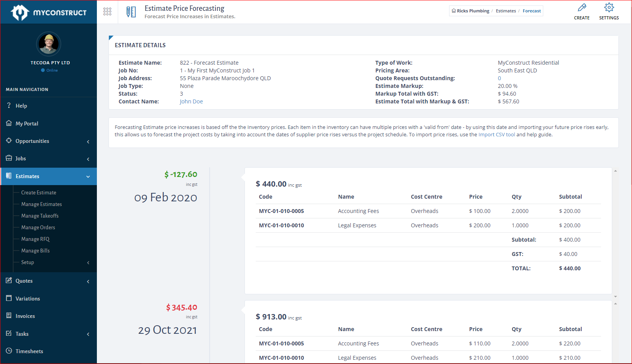632x364 pixels.
Task: Expand the Setup submenu chevron
Action: click(x=88, y=263)
